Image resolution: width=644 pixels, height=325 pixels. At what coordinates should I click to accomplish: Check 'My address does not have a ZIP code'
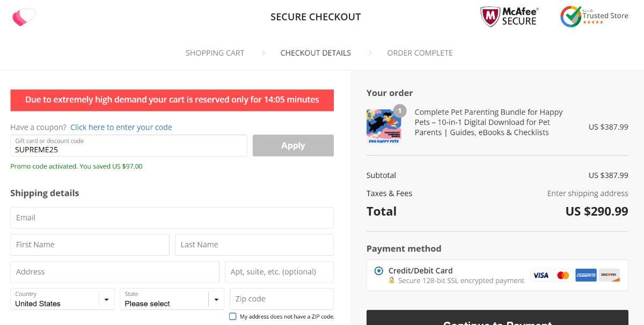(233, 316)
